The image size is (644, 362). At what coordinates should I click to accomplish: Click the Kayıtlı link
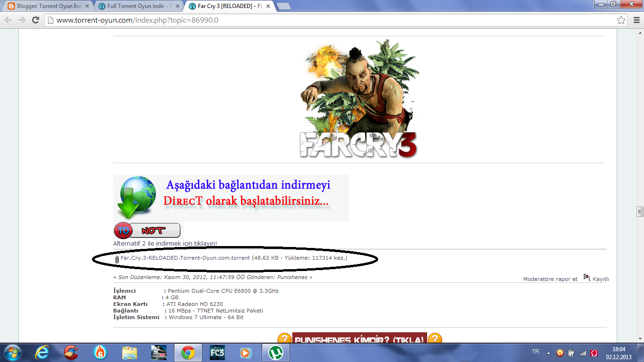[601, 279]
